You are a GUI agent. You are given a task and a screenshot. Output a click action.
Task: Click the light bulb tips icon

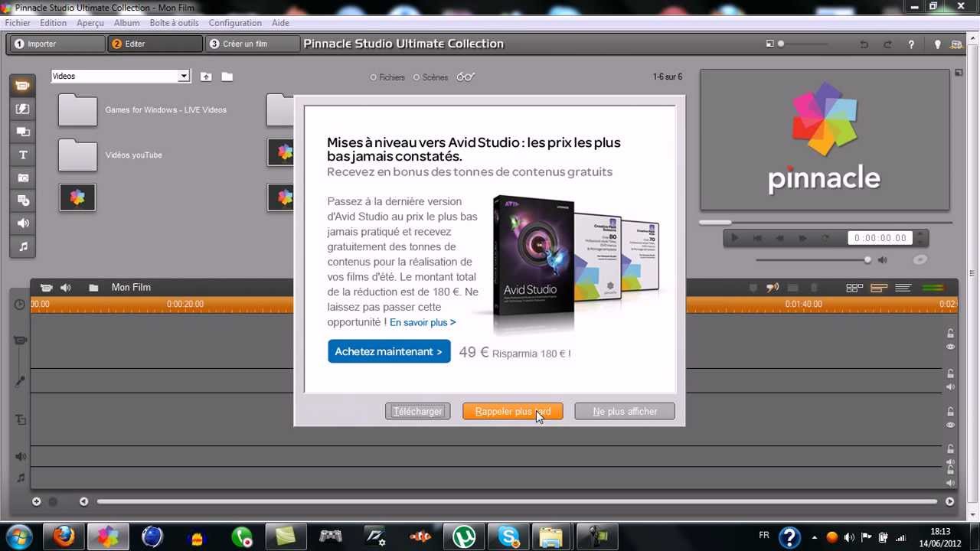click(x=937, y=44)
